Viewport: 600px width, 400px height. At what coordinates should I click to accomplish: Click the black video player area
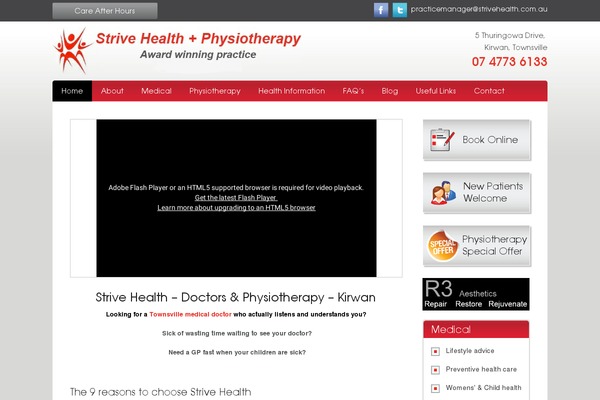[236, 198]
